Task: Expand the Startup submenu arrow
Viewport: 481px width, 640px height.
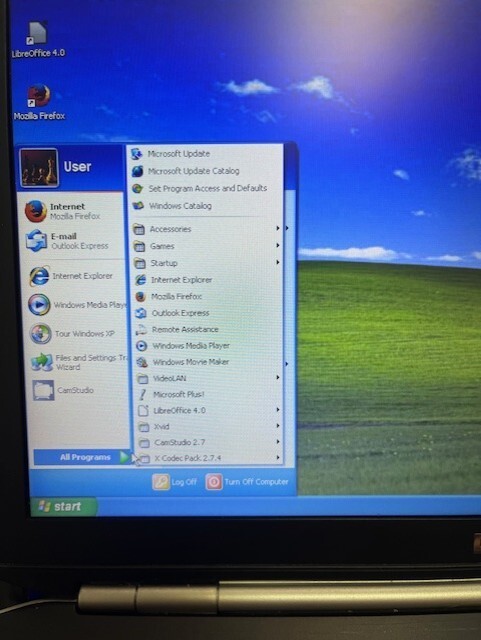Action: [278, 262]
